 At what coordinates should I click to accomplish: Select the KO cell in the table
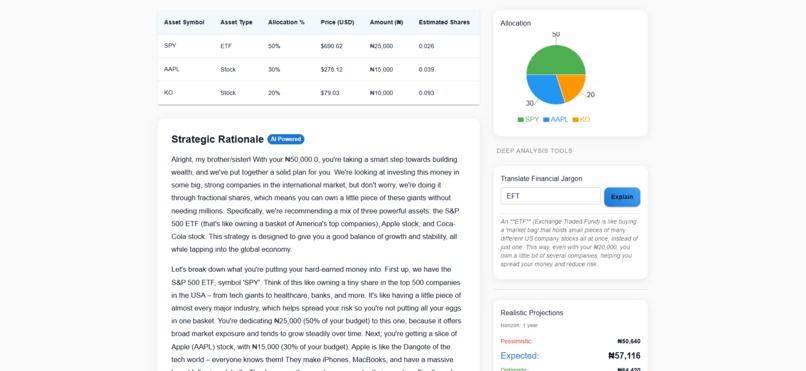pos(168,93)
